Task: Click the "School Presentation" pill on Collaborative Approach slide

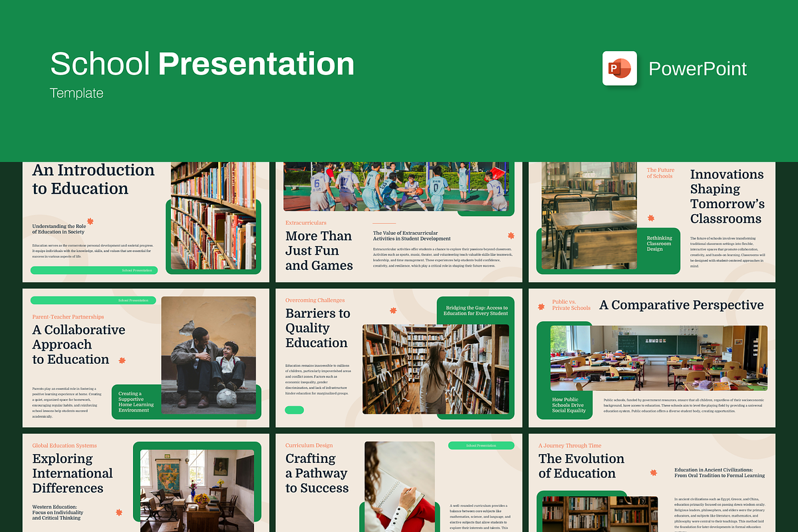Action: [x=93, y=301]
